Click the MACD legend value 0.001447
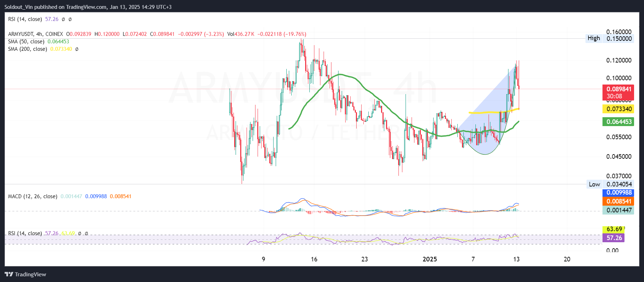The height and width of the screenshot is (282, 644). [x=71, y=196]
